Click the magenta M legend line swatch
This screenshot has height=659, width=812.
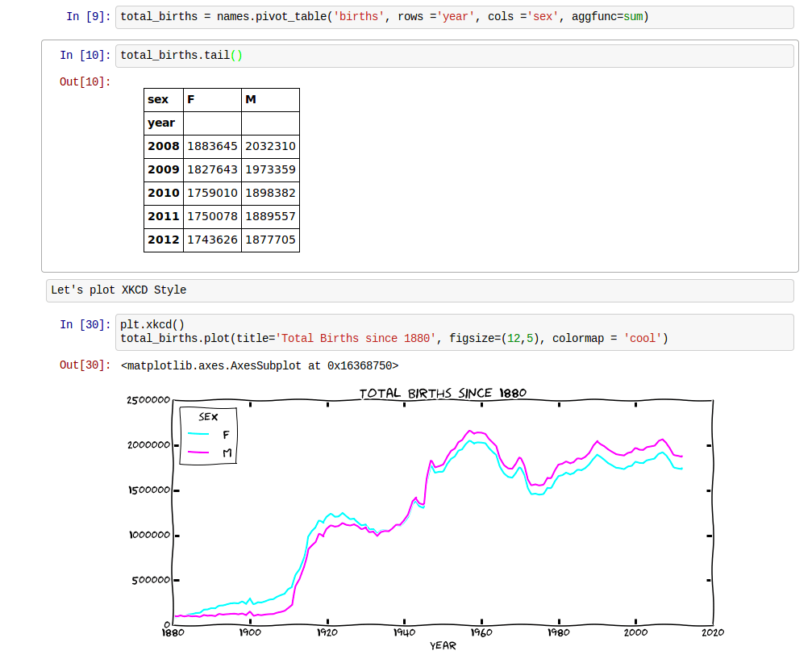point(198,453)
